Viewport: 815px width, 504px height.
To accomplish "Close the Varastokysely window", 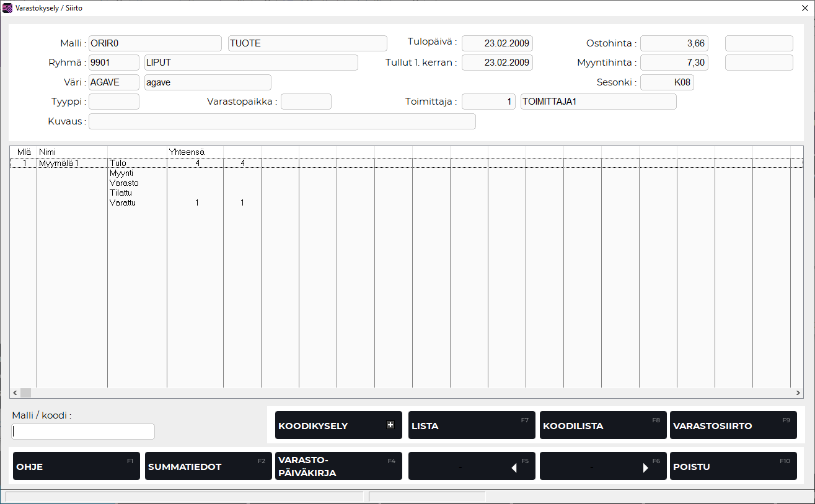I will (x=804, y=8).
